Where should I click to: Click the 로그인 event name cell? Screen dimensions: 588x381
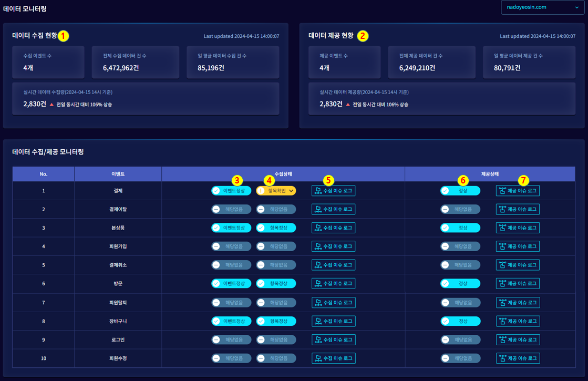point(118,340)
